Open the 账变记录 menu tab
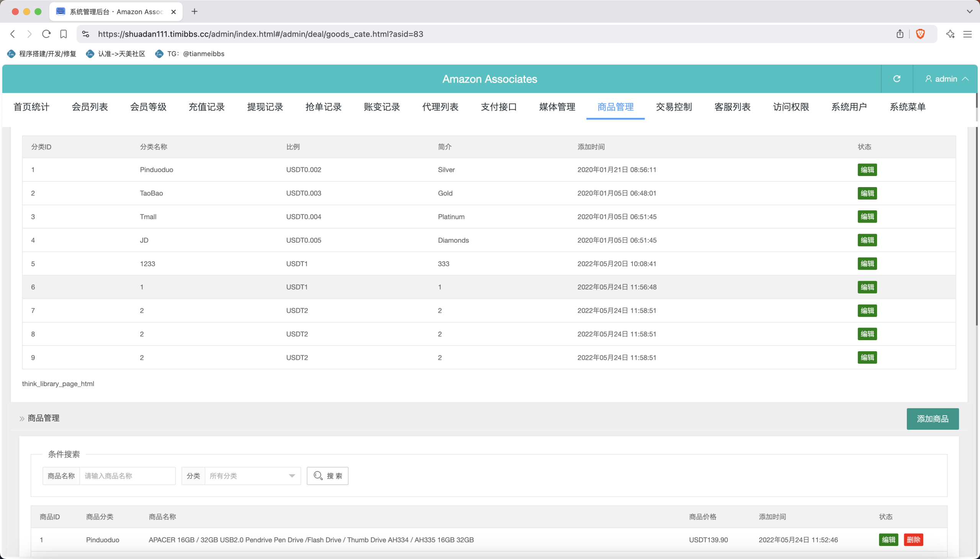Image resolution: width=980 pixels, height=559 pixels. [382, 107]
